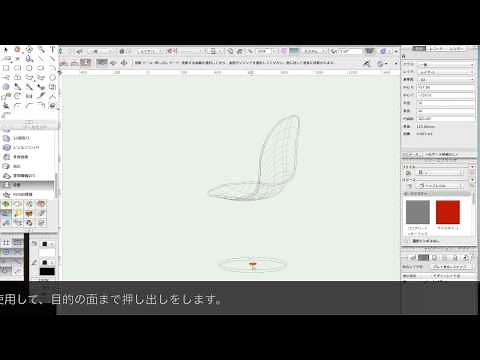Select the gray resource thumbnail
This screenshot has width=480, height=360.
point(418,212)
